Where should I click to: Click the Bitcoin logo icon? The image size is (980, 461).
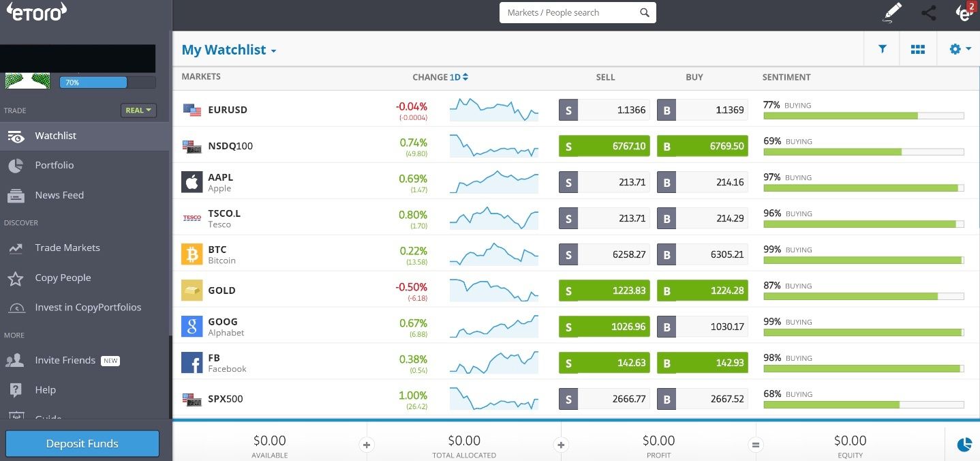pyautogui.click(x=192, y=254)
